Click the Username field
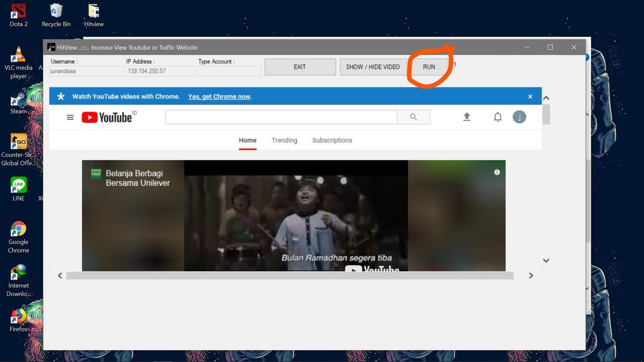Image resolution: width=644 pixels, height=362 pixels. [86, 71]
